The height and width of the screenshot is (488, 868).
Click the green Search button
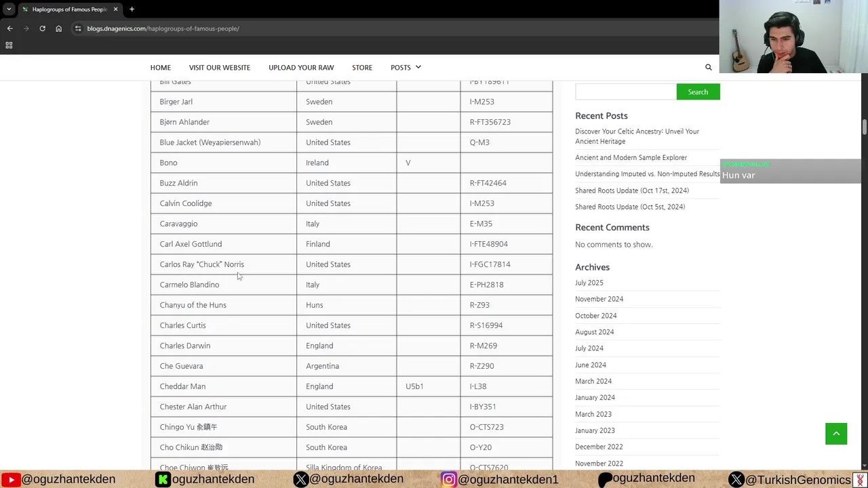698,92
